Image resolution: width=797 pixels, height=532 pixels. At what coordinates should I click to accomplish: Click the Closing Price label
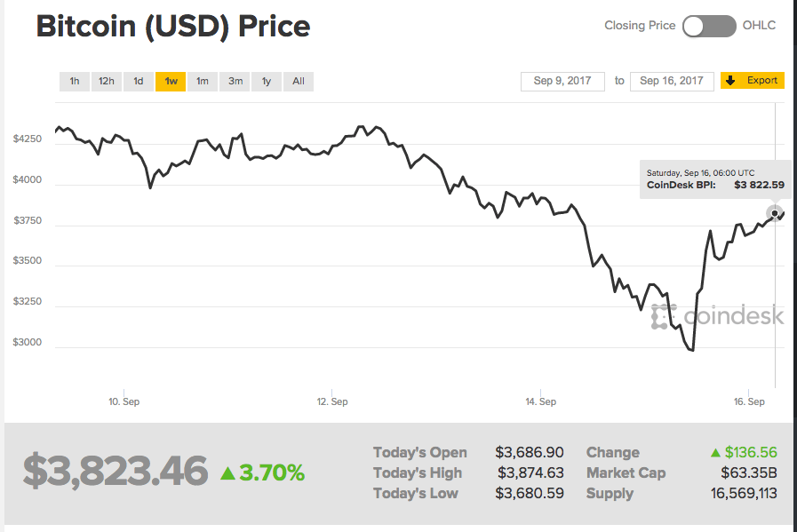coord(640,26)
